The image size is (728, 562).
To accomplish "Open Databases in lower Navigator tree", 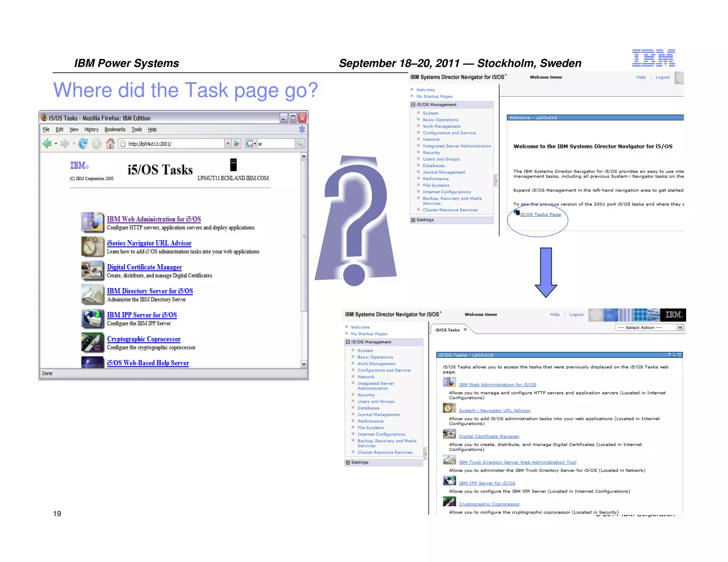I will [368, 408].
